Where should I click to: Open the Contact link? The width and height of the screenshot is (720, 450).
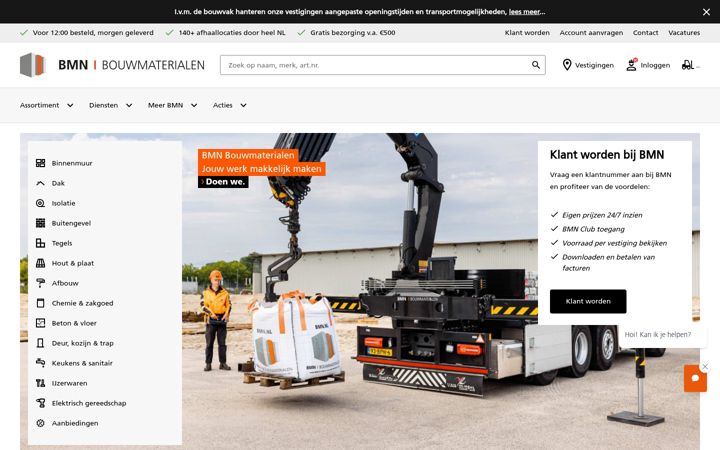click(645, 33)
